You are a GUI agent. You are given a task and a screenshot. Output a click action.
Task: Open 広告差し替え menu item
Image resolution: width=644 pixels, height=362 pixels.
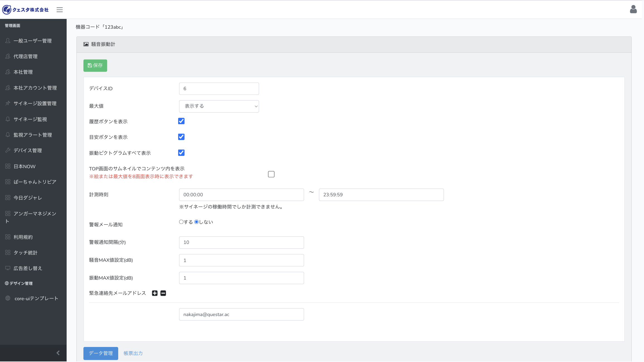33,268
